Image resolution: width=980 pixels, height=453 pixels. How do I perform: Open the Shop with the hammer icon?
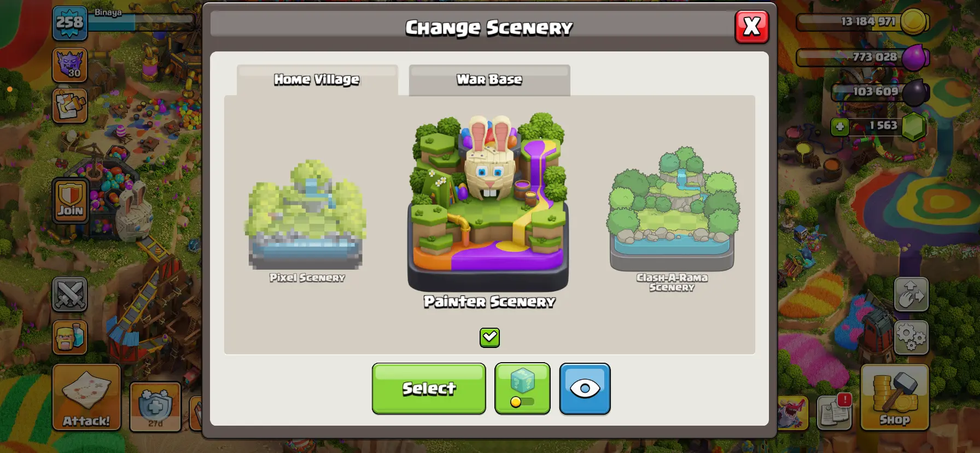[x=895, y=397]
